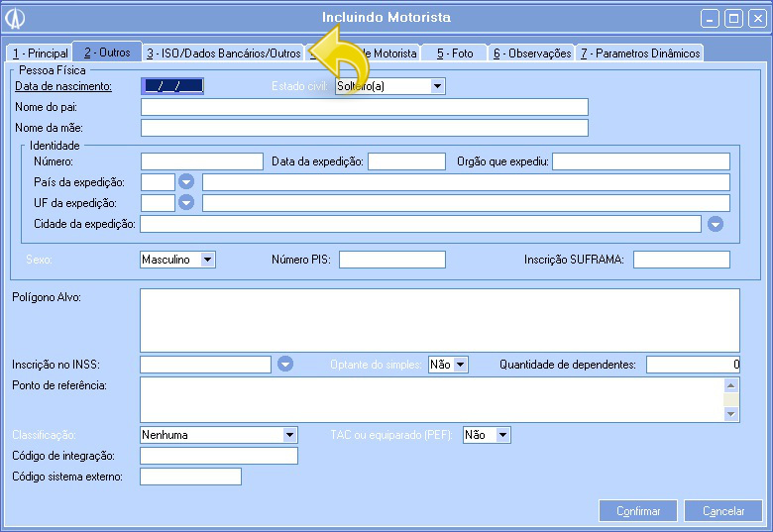Open lookup for País da expedição
The image size is (773, 532).
(186, 182)
